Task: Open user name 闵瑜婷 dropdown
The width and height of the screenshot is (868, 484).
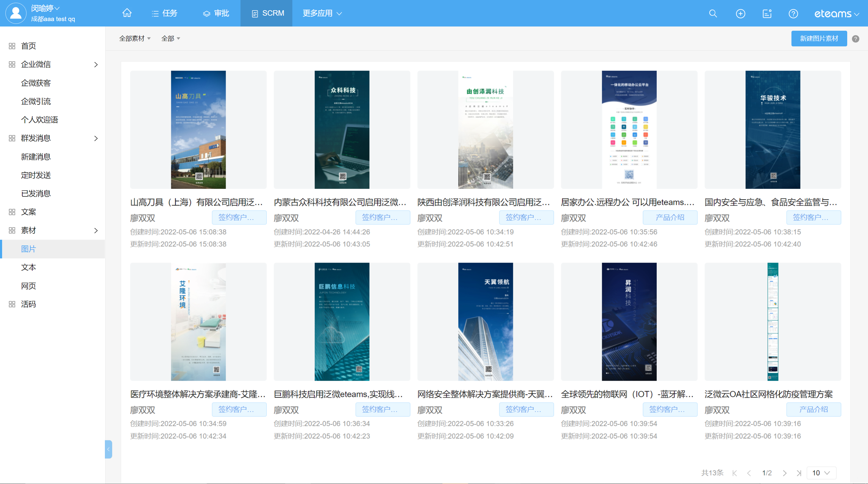Action: (45, 8)
